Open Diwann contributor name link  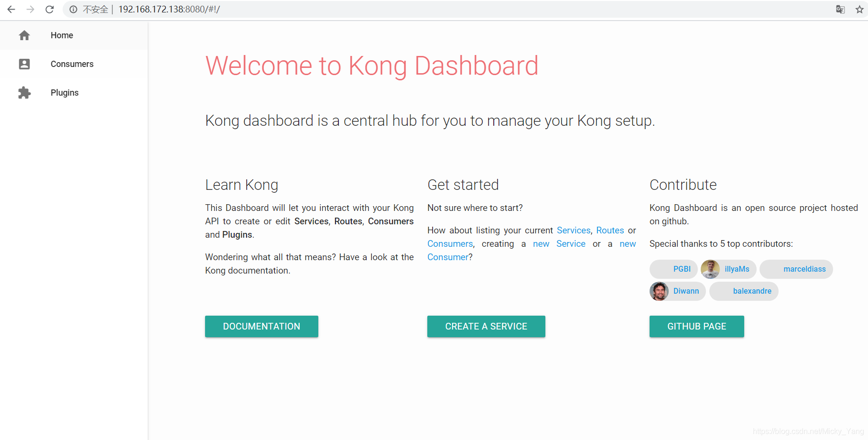click(x=686, y=291)
